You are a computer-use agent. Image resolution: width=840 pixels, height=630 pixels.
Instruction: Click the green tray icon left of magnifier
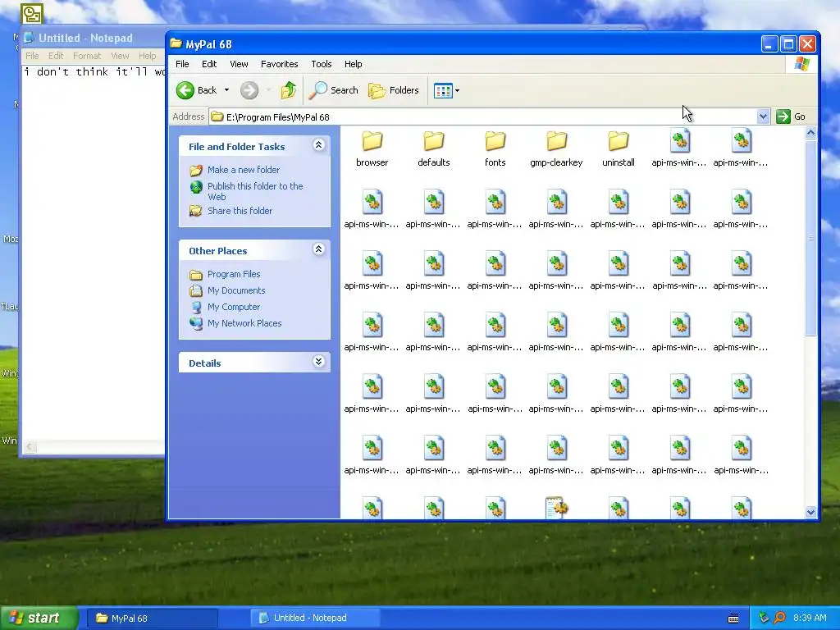point(764,618)
